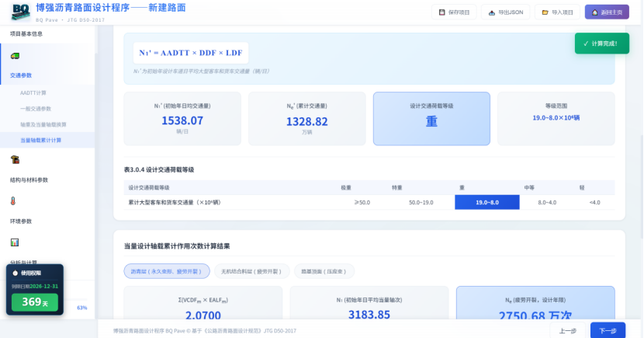Click the folder icon in 导入项目 button
The width and height of the screenshot is (644, 338).
[x=545, y=12]
